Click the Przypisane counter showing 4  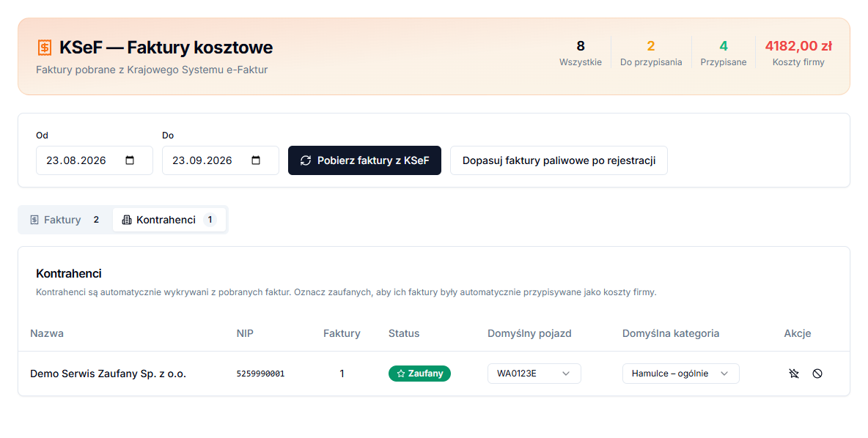coord(724,53)
